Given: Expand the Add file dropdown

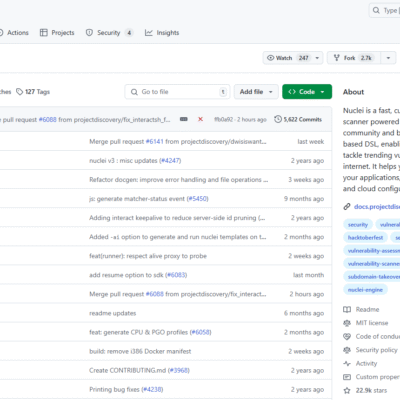Looking at the screenshot, I should click(x=256, y=92).
